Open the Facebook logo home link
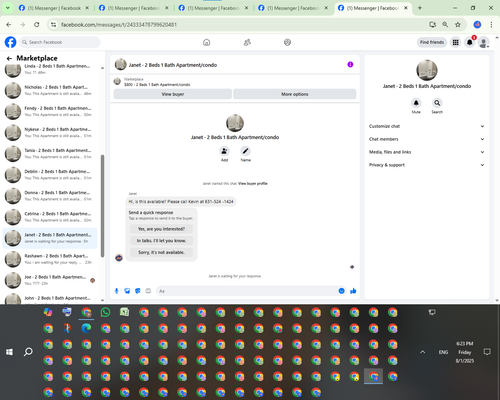 10,42
